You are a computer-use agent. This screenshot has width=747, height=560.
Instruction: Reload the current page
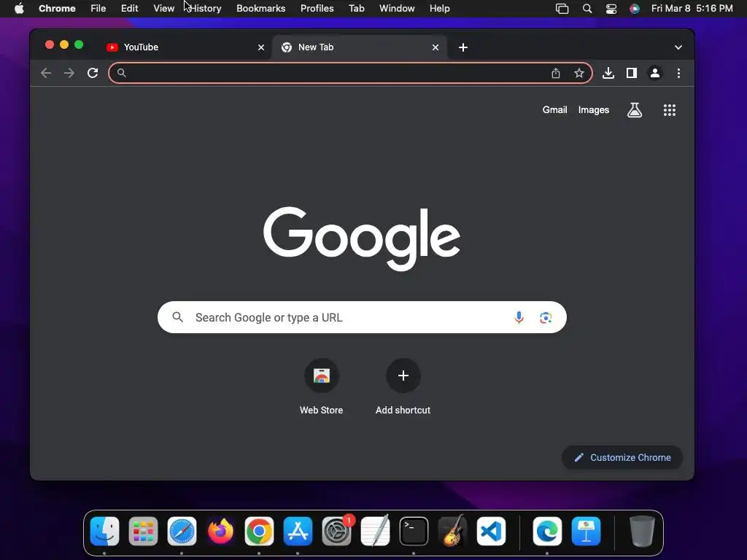93,73
